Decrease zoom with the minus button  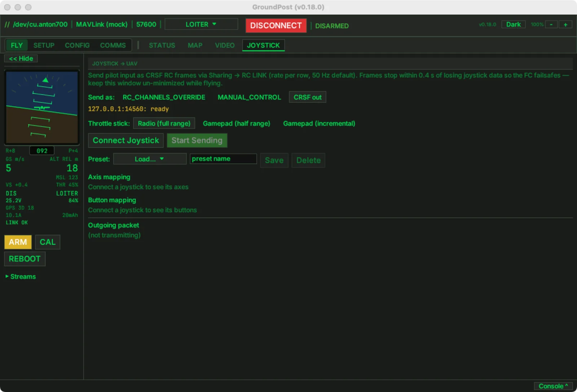point(551,24)
